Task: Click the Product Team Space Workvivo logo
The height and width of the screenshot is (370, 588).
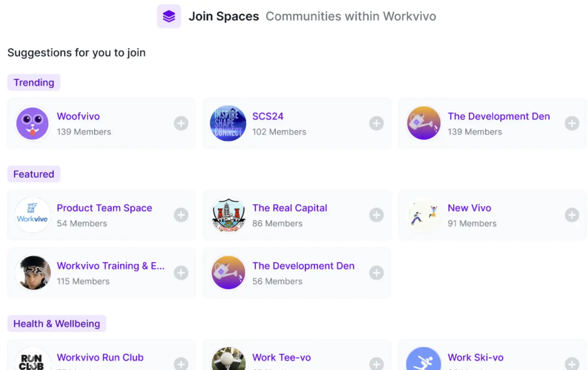Action: point(32,215)
